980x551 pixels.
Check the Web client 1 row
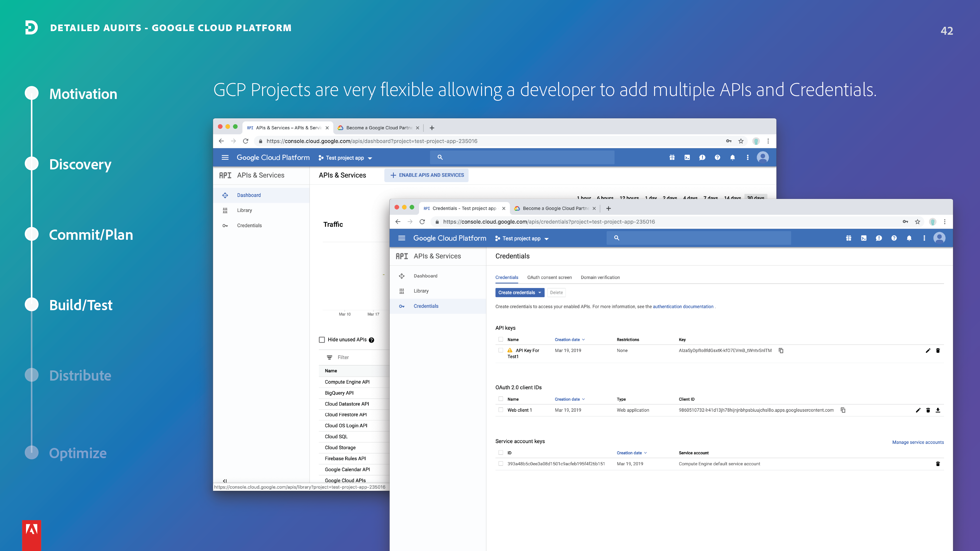(501, 410)
